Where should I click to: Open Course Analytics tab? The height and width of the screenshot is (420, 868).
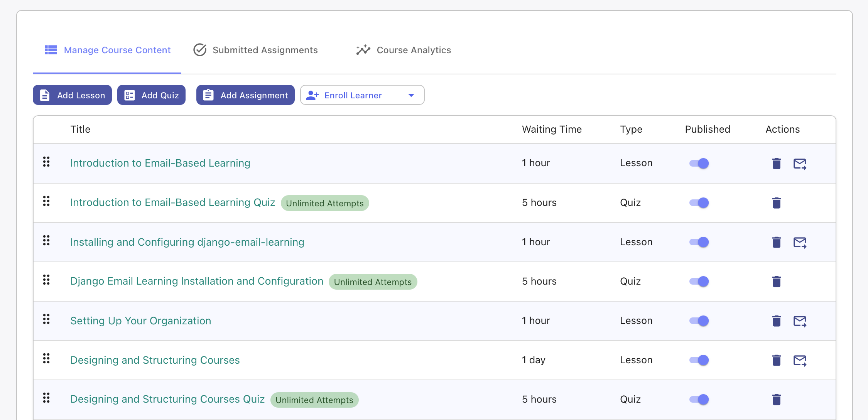tap(403, 50)
